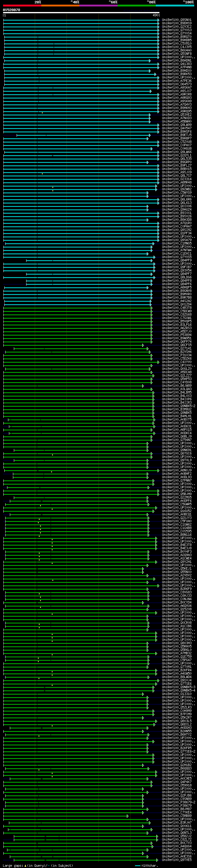
Task: Select the UniRef100_Q9AUZ4 label
Action: point(177,210)
